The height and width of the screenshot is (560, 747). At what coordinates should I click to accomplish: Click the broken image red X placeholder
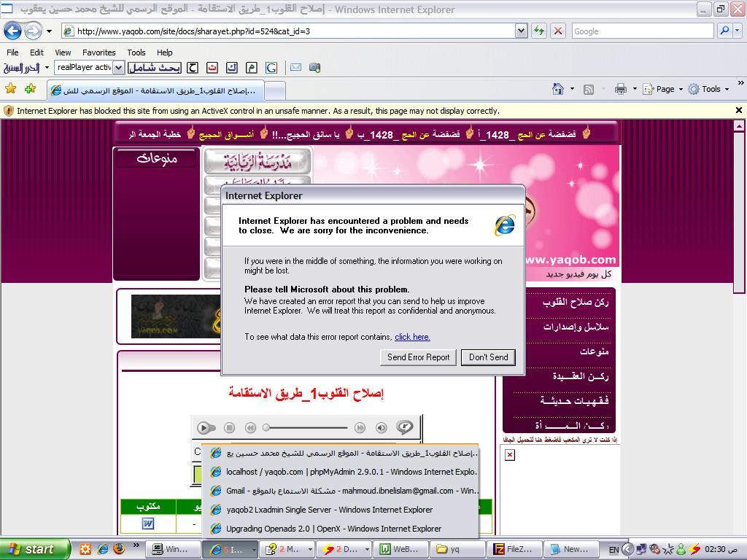[x=510, y=455]
